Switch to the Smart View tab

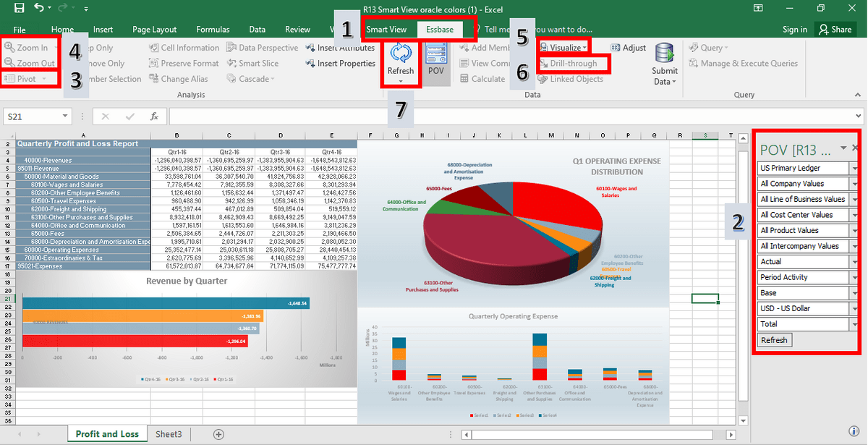386,30
